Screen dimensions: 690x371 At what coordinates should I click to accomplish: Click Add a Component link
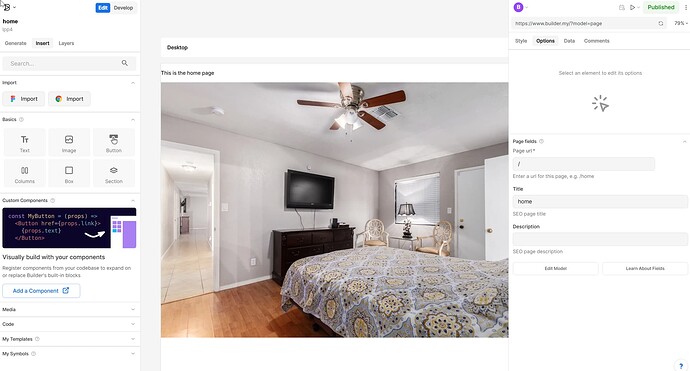[41, 291]
